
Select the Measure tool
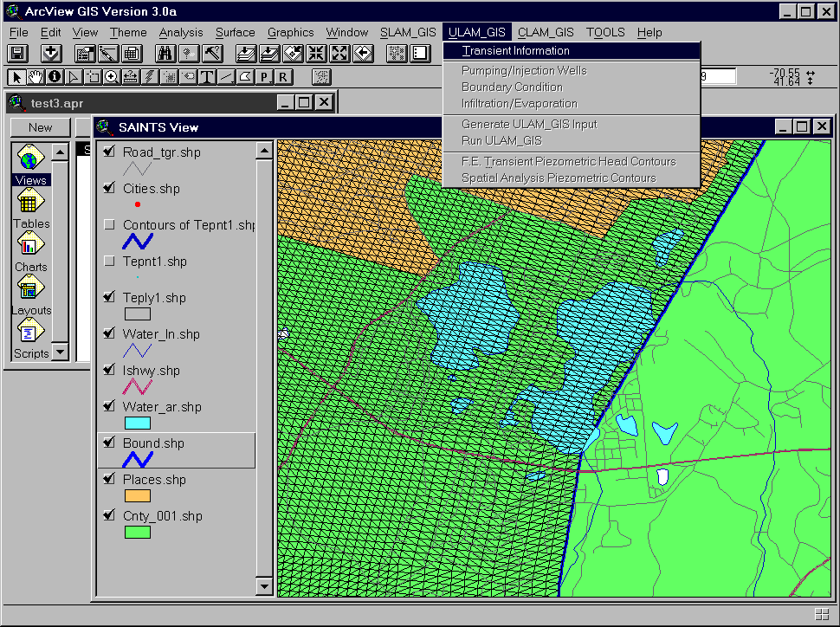click(131, 77)
